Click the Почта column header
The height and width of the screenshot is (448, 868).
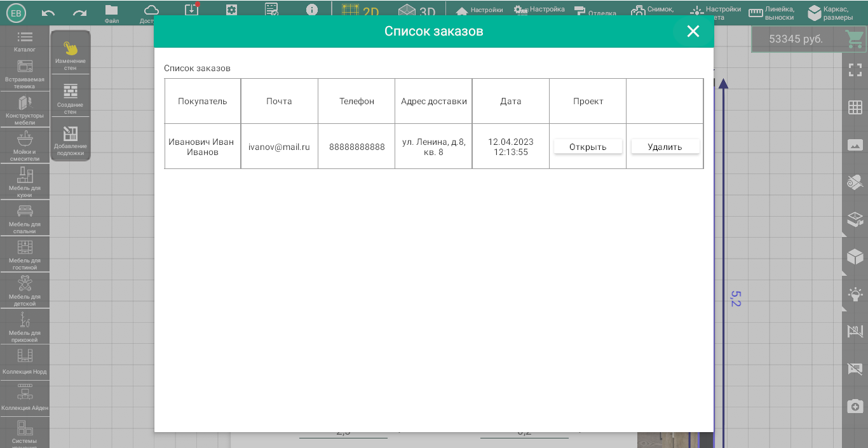point(280,101)
